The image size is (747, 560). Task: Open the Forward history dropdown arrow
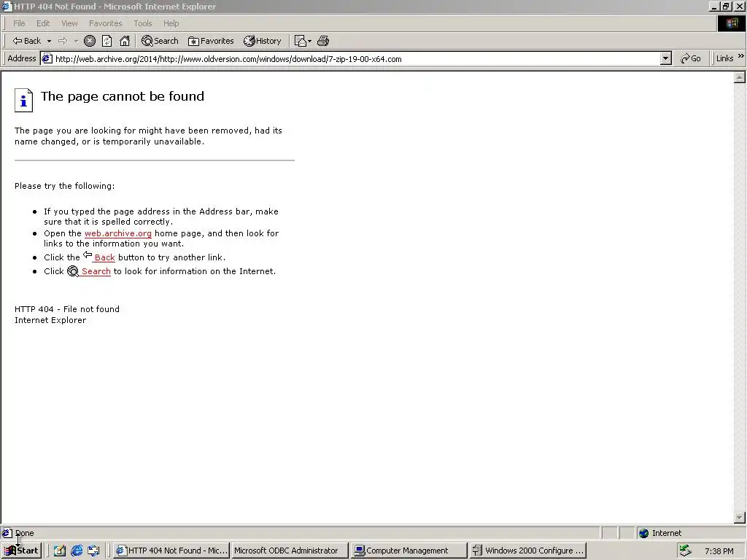[x=76, y=41]
